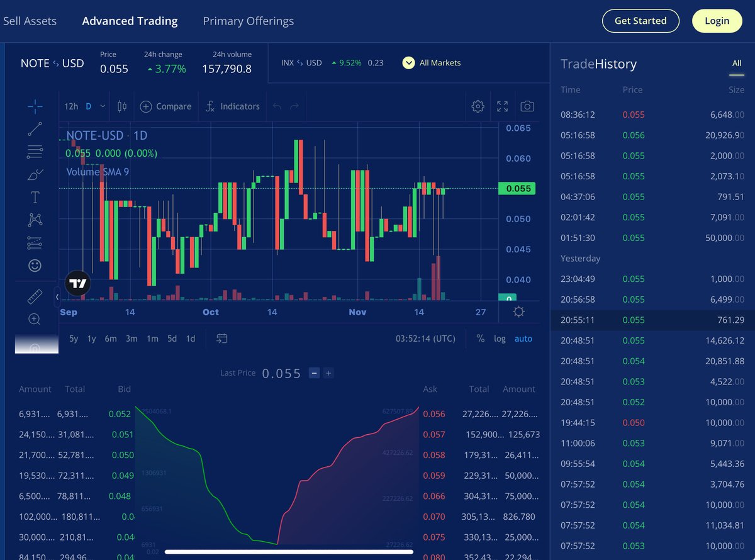Toggle fullscreen chart mode
Viewport: 755px width, 560px height.
[x=502, y=106]
